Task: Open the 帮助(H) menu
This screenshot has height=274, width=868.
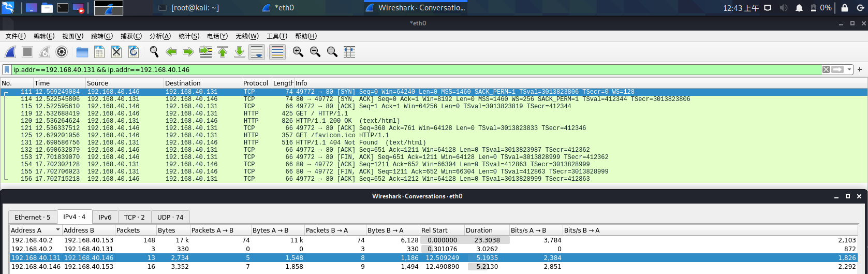Action: (x=306, y=36)
